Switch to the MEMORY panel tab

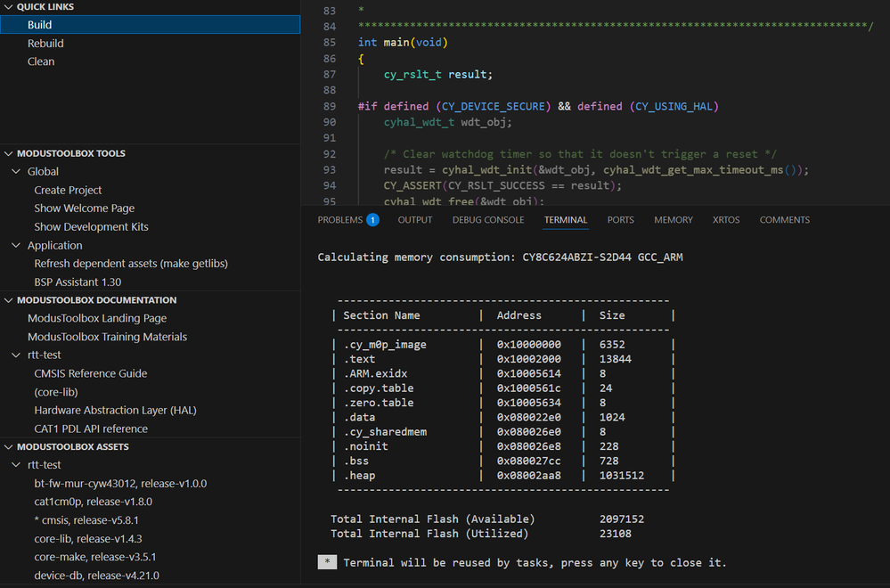point(673,219)
